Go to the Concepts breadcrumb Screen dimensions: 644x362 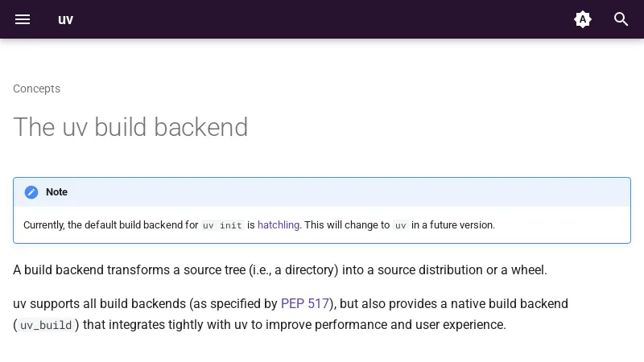pyautogui.click(x=36, y=88)
